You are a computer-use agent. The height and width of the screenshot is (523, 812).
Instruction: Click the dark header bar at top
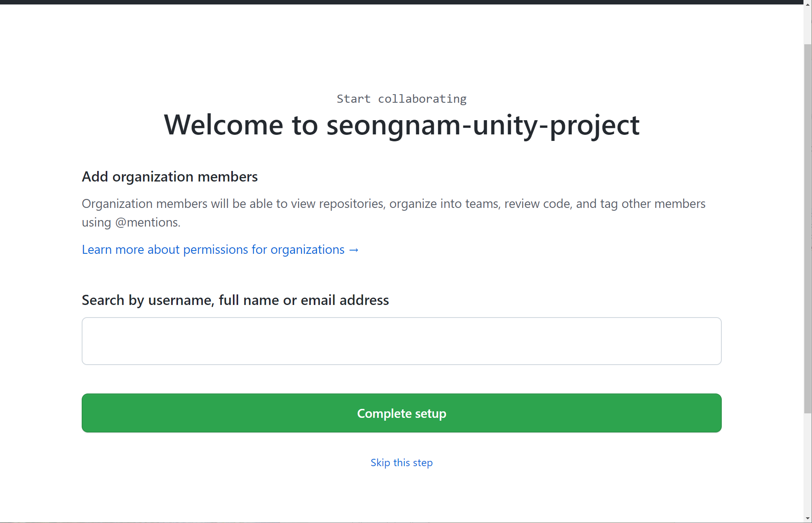(x=401, y=2)
